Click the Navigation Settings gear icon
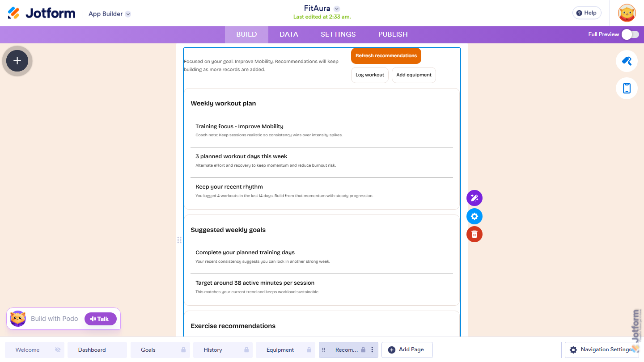The width and height of the screenshot is (644, 362). [573, 350]
